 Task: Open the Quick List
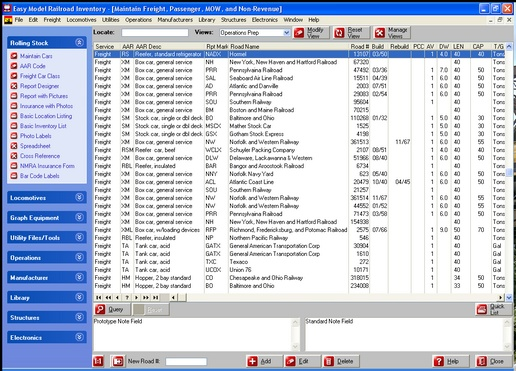click(494, 309)
